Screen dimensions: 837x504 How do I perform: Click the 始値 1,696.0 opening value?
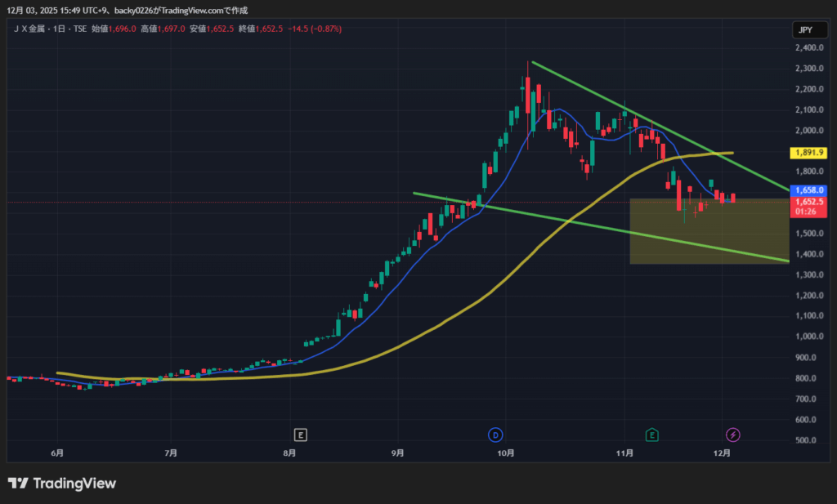111,29
